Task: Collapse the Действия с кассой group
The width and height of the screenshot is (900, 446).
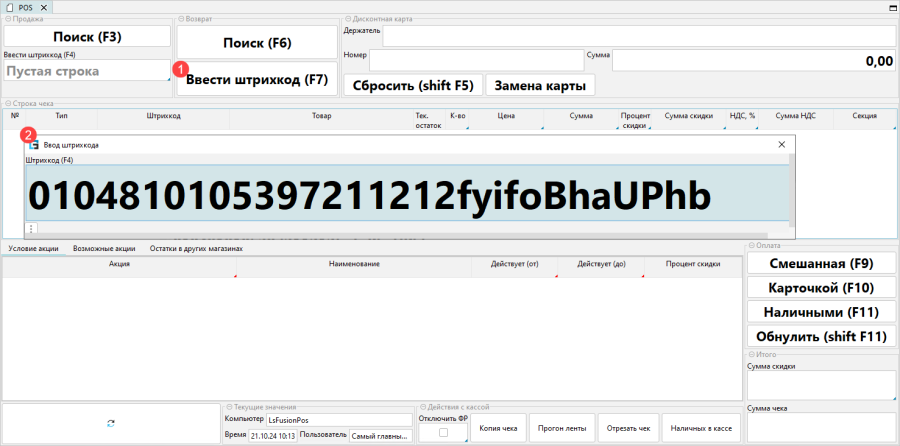Action: point(423,407)
